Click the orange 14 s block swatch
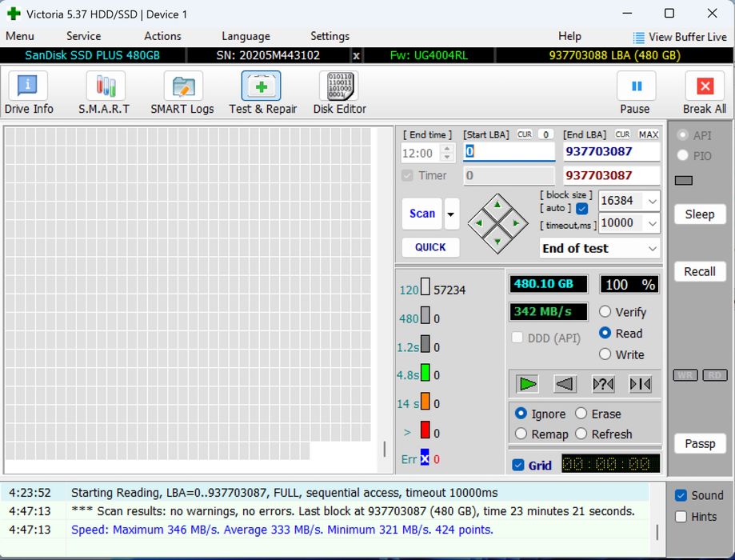This screenshot has width=735, height=560. tap(425, 401)
